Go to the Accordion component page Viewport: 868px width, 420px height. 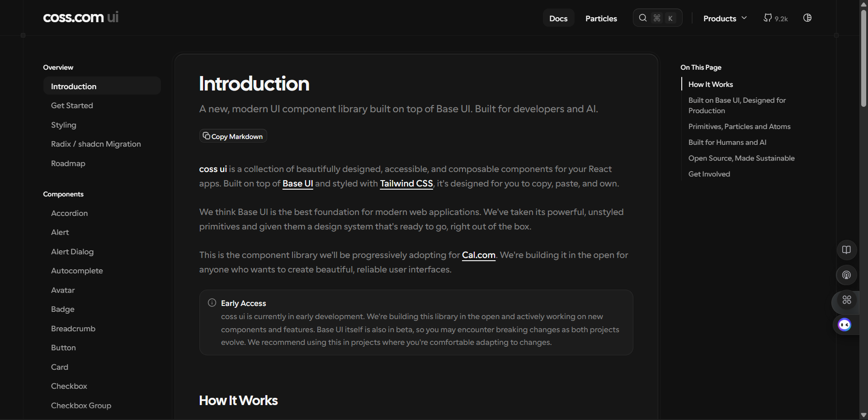pos(69,213)
